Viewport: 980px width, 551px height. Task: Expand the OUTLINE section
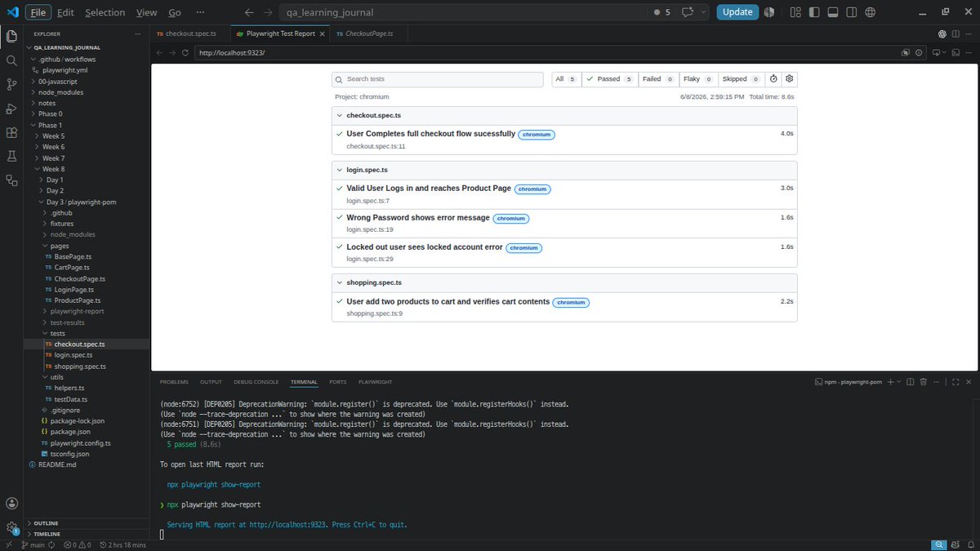click(87, 523)
